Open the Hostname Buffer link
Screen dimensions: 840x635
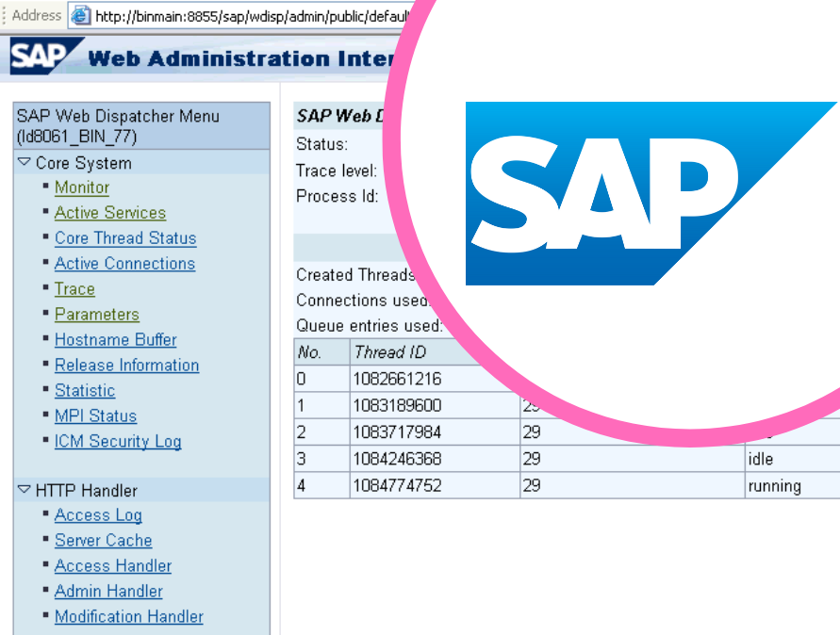click(116, 339)
